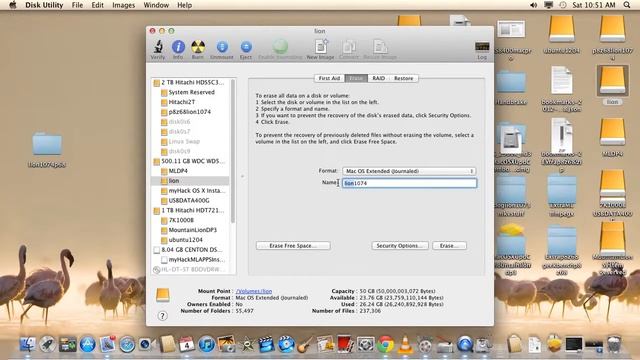Open the /Volumes/lion mount point link

click(254, 291)
